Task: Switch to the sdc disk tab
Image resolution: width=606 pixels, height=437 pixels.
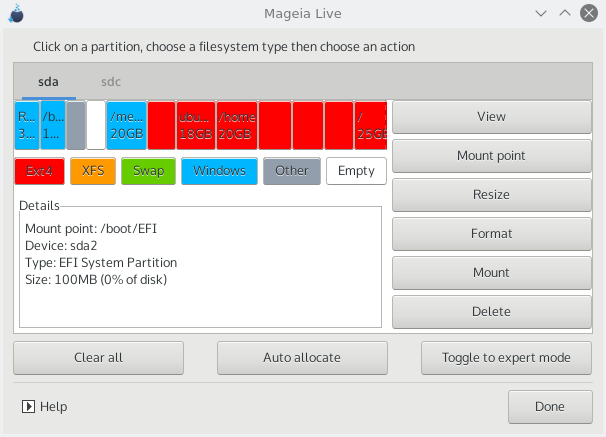Action: coord(111,81)
